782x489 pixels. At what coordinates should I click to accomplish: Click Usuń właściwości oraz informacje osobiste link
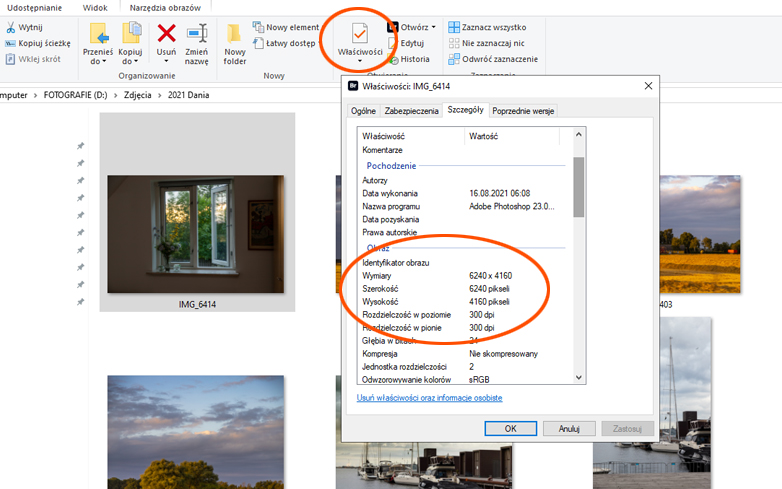pos(429,397)
